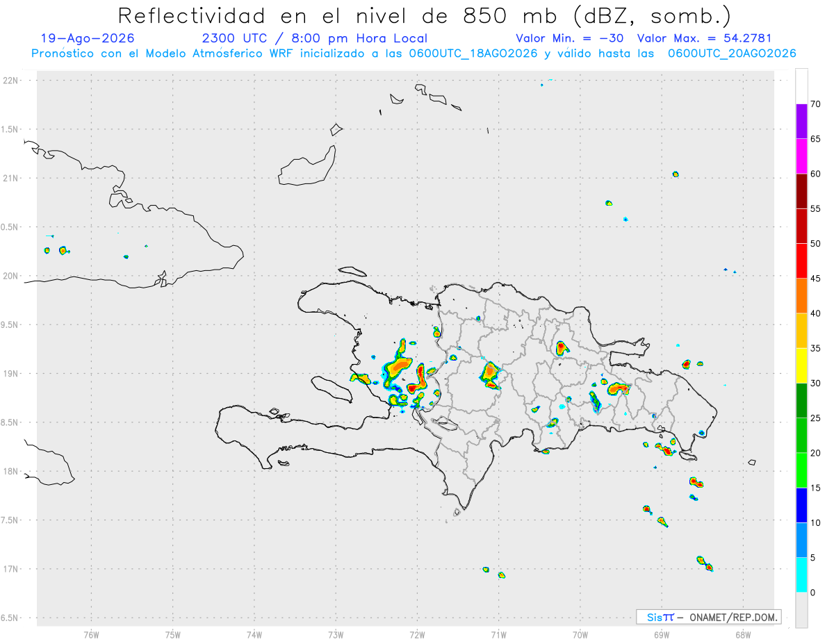Click the '68W' longitude label
Image resolution: width=834 pixels, height=644 pixels.
[742, 635]
